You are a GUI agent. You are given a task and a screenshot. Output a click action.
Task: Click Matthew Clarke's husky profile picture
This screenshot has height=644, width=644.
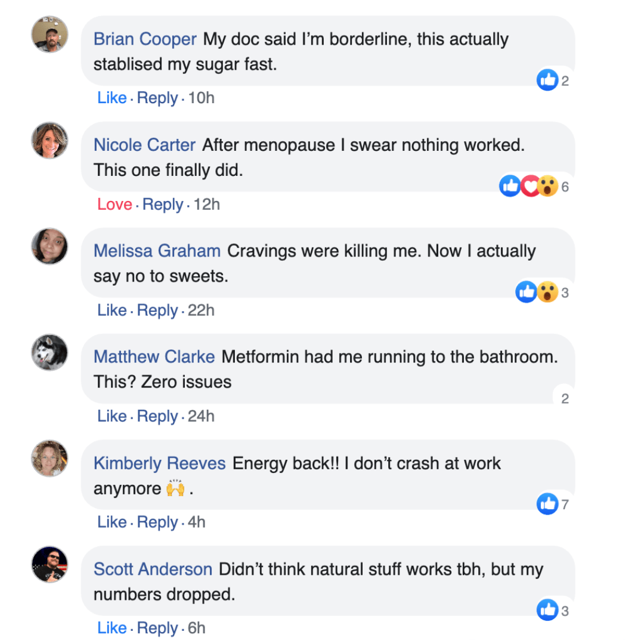point(49,352)
